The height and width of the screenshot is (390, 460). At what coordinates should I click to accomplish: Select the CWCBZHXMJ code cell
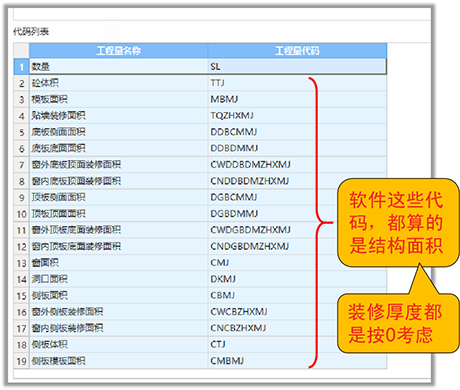tap(297, 311)
